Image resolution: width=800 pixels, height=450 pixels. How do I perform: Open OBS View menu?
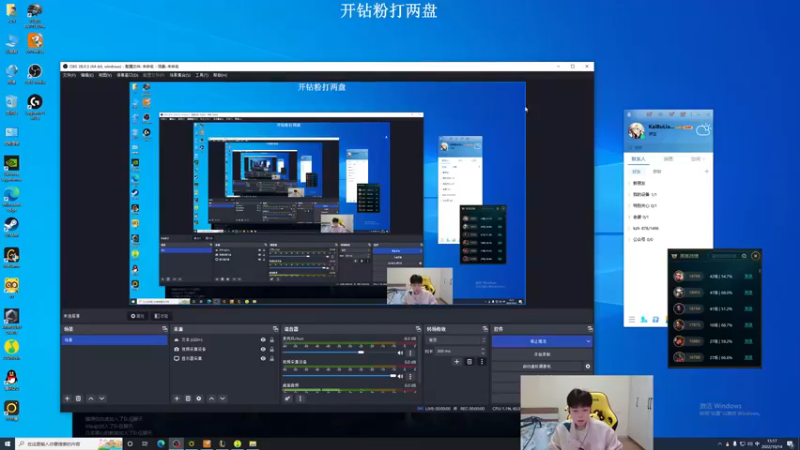[105, 75]
